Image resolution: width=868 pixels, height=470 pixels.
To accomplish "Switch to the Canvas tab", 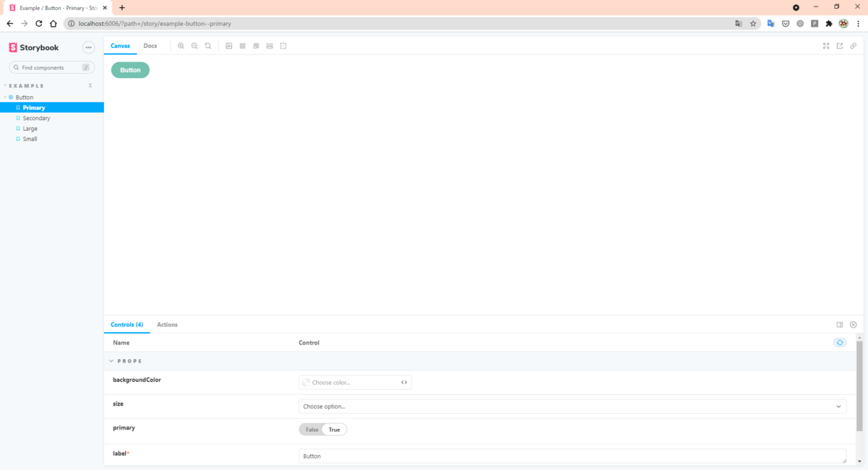I will pyautogui.click(x=120, y=46).
